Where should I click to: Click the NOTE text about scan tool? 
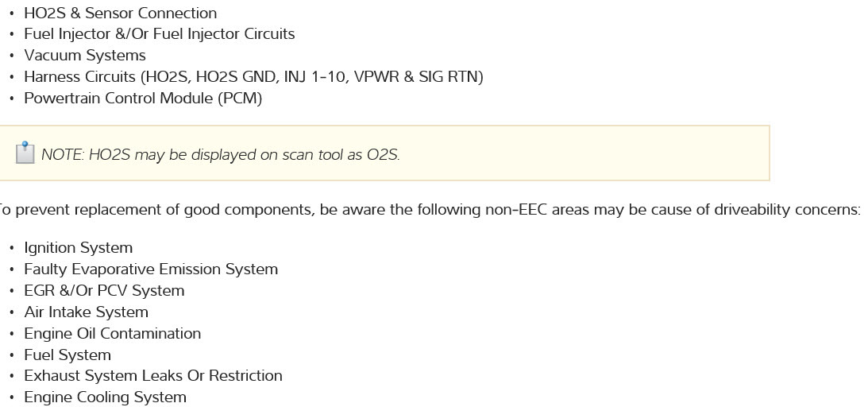(x=220, y=155)
